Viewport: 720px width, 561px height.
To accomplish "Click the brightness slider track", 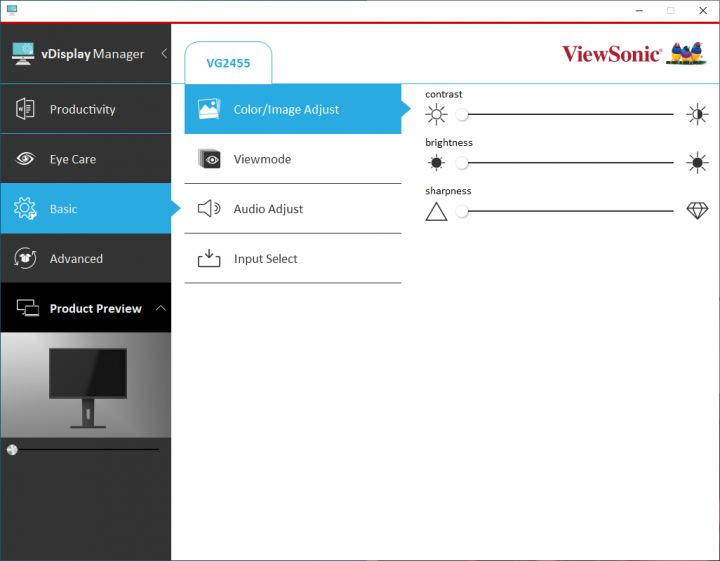I will click(x=570, y=163).
